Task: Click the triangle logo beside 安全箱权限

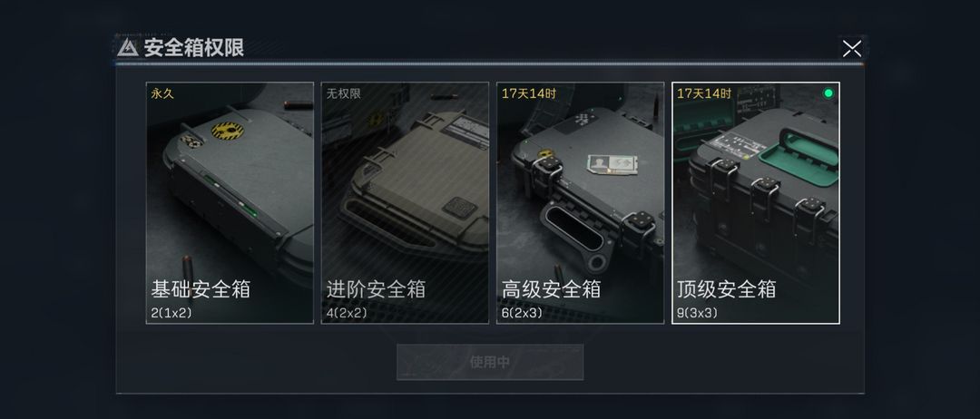Action: [128, 47]
